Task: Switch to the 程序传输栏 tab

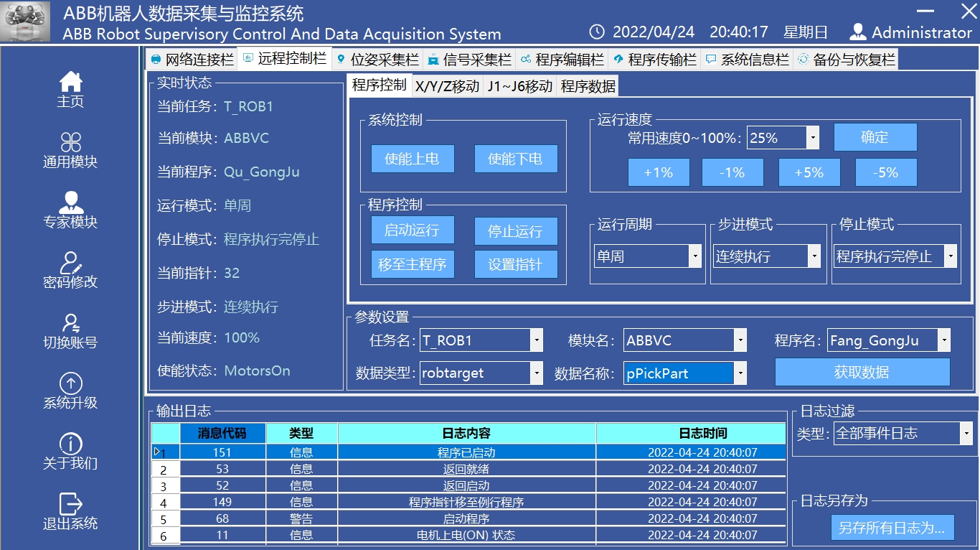Action: tap(655, 60)
